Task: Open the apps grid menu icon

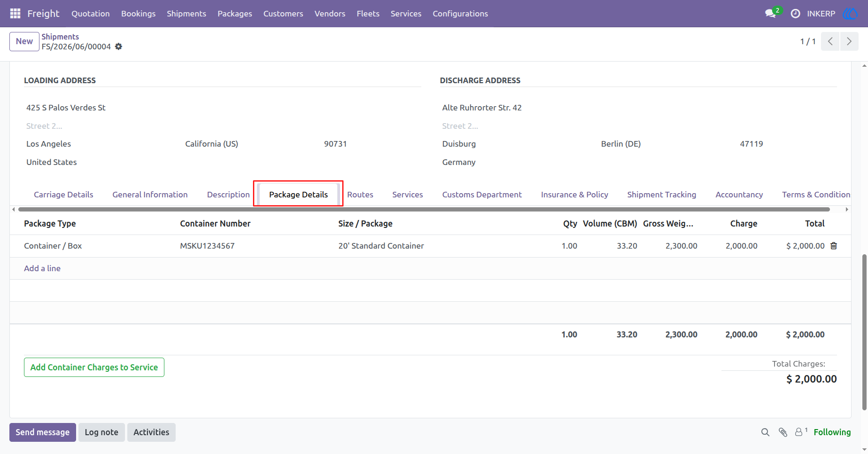Action: [x=15, y=14]
